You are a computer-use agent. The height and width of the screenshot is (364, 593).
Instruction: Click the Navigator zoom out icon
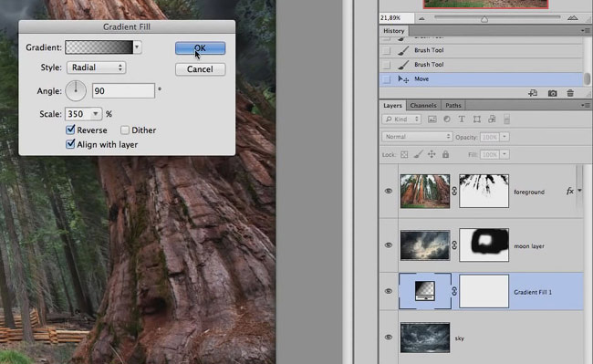[x=421, y=18]
